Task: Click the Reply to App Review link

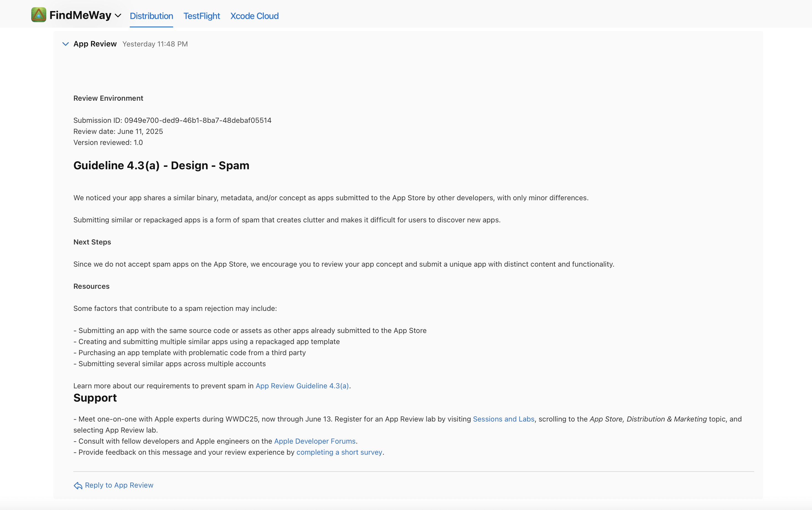Action: pos(119,485)
